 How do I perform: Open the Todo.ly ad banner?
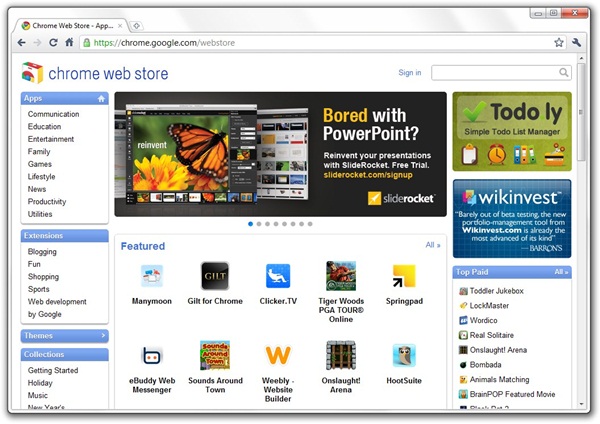tap(512, 131)
